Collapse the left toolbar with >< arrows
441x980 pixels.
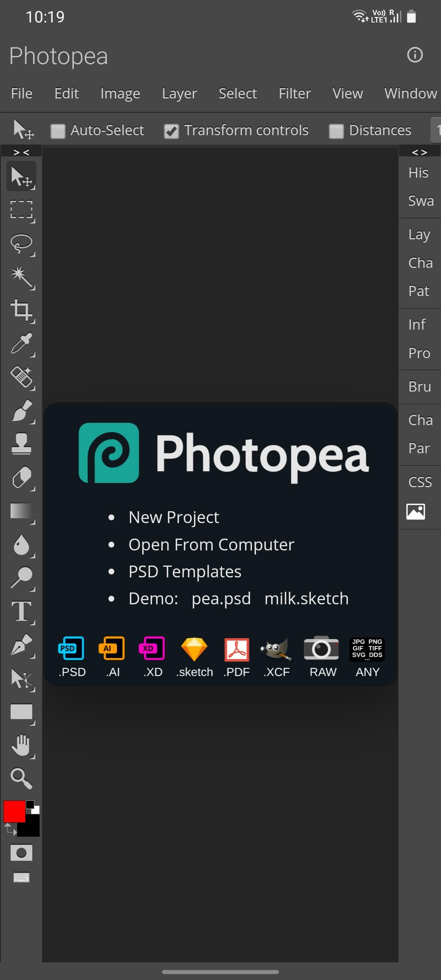(x=21, y=152)
